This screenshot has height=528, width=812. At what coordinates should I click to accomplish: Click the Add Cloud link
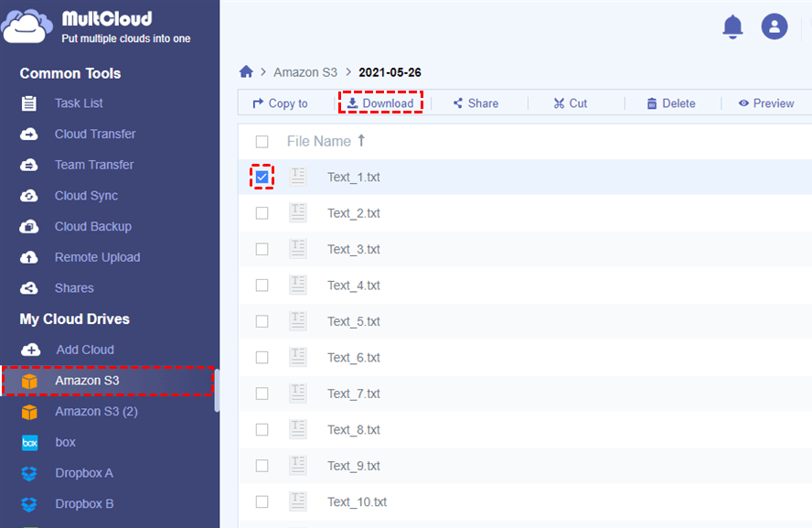[85, 350]
